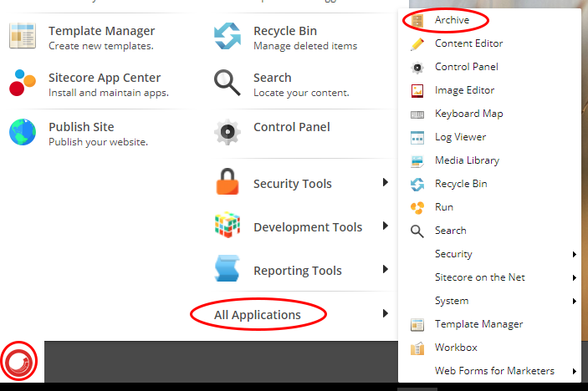Click the Security Tools padlock icon
The height and width of the screenshot is (391, 588).
click(228, 181)
